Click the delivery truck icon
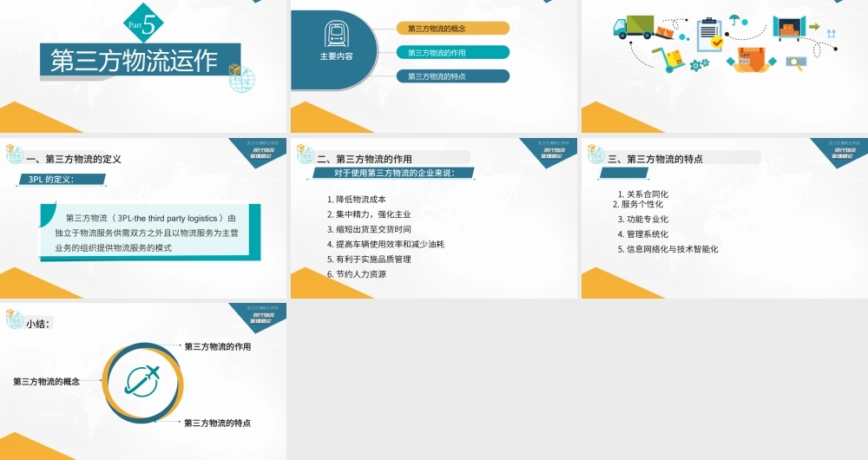The height and width of the screenshot is (460, 868). point(635,27)
